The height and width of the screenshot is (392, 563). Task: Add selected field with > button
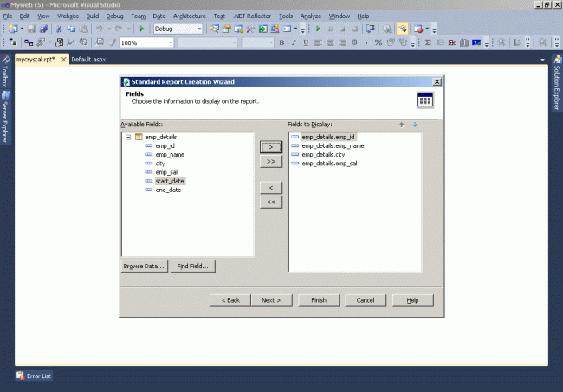[x=271, y=147]
